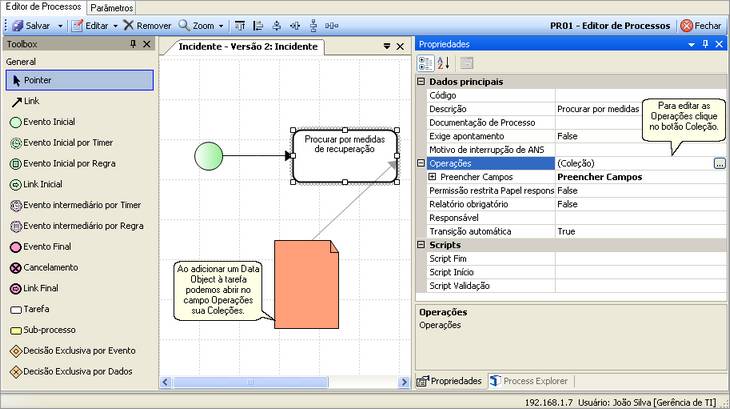Click the Zoom magnifier tool

(196, 26)
